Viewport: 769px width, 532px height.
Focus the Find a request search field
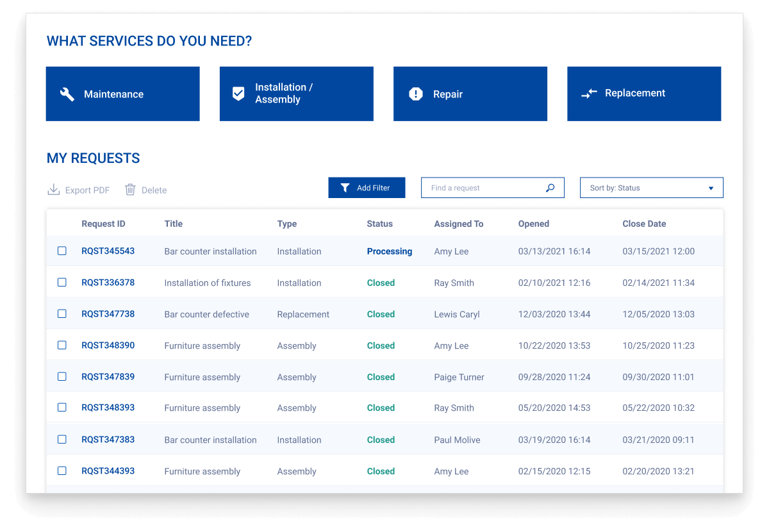coord(484,188)
